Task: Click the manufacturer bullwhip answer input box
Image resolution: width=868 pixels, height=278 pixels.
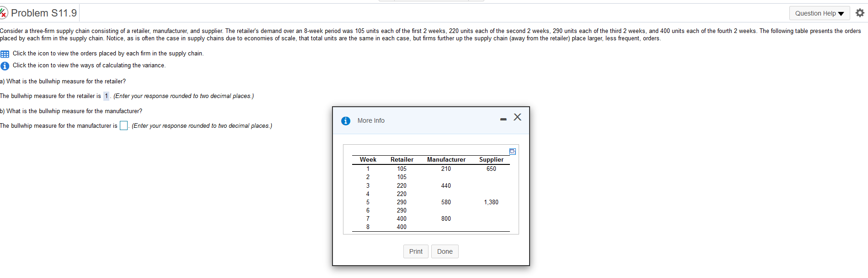Action: click(123, 125)
